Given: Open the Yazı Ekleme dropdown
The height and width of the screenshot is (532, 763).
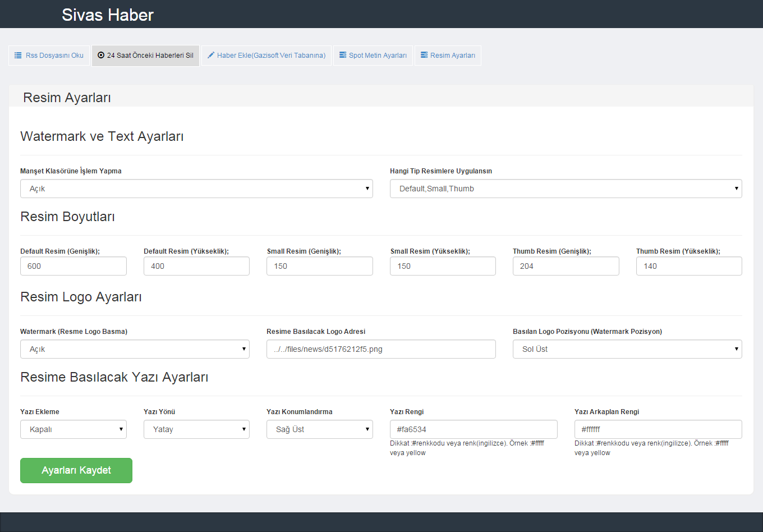Looking at the screenshot, I should 73,429.
